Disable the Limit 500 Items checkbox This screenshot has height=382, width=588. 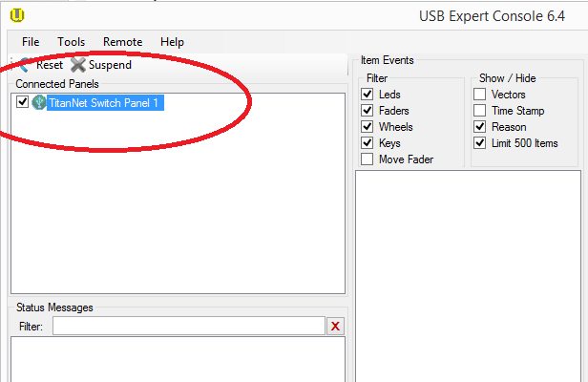tap(479, 142)
